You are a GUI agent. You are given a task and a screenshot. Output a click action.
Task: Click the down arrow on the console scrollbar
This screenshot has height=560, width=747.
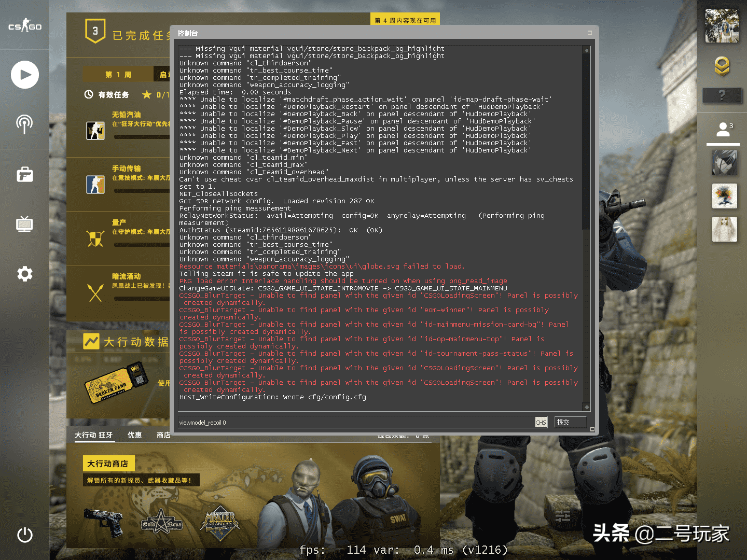click(587, 407)
